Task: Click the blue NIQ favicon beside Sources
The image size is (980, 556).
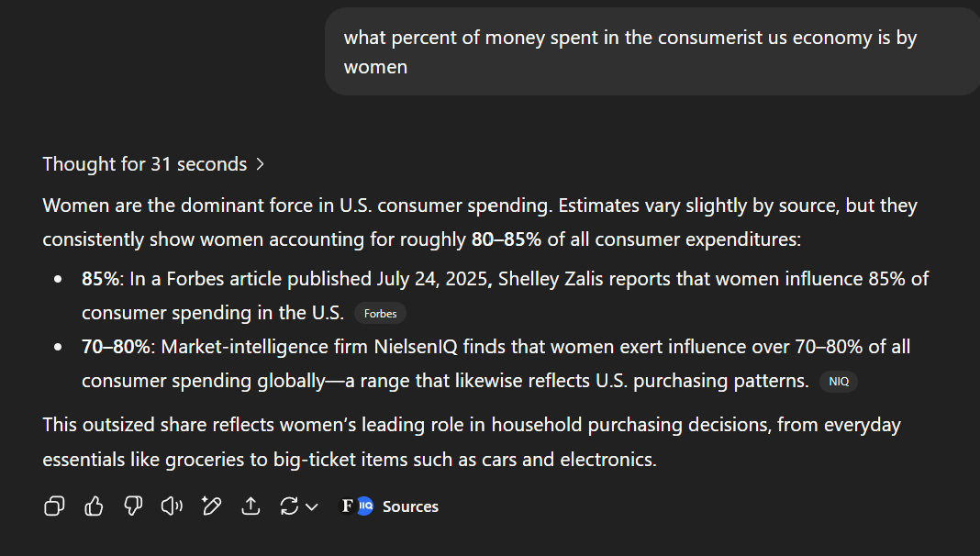Action: [365, 506]
